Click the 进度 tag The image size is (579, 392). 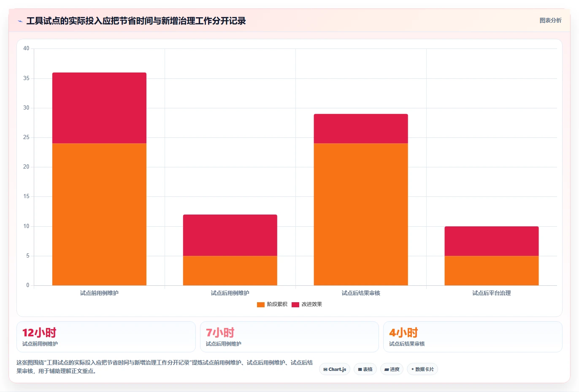392,369
